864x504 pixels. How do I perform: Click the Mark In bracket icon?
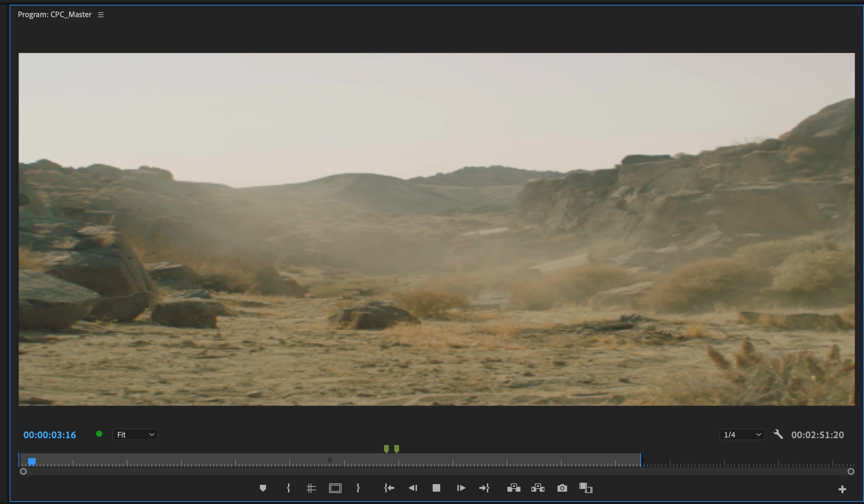coord(288,488)
